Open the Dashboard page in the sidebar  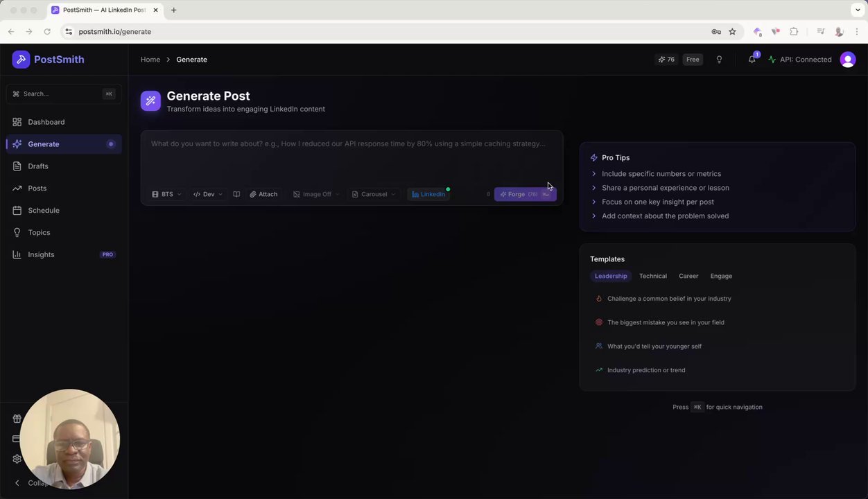pyautogui.click(x=64, y=122)
